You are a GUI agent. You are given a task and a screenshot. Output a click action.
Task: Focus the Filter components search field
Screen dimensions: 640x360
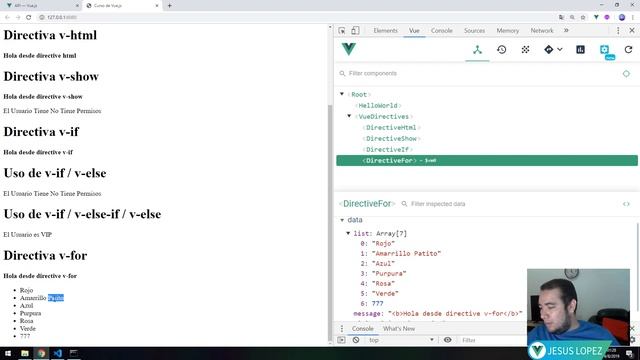(478, 73)
